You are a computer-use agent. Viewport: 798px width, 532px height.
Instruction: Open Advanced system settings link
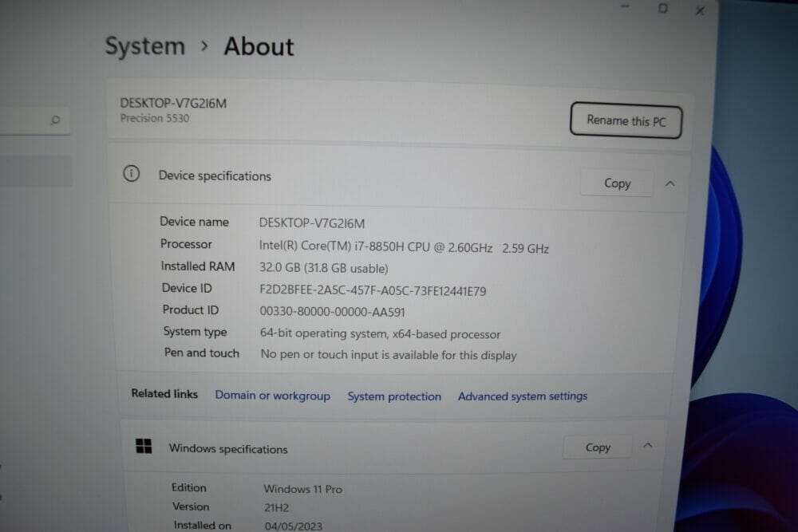[x=522, y=396]
